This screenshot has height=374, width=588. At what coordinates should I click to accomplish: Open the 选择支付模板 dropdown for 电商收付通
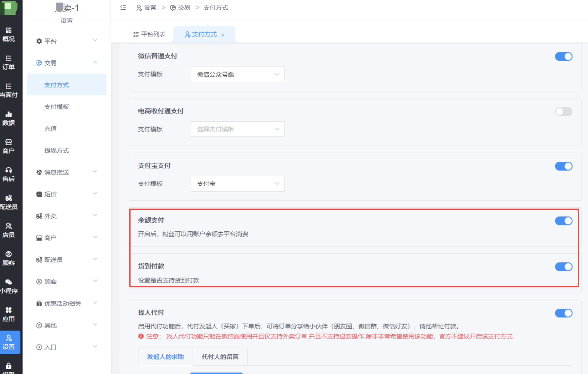pyautogui.click(x=237, y=129)
